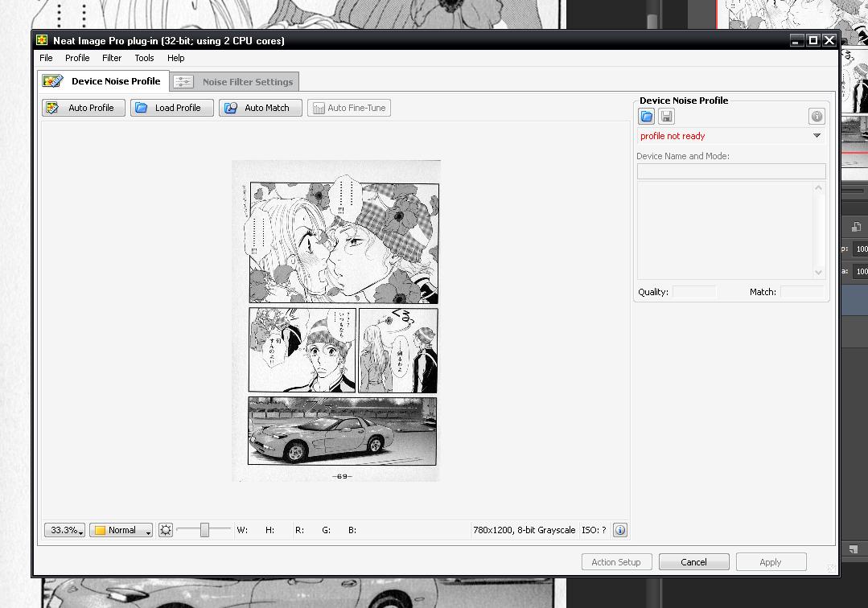Adjust the viewer brightness slider handle
Image resolution: width=868 pixels, height=608 pixels.
pos(204,530)
